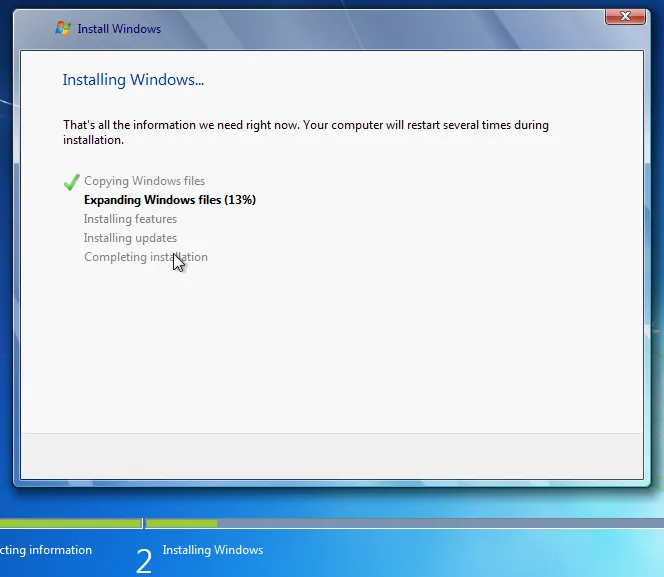This screenshot has height=577, width=664.
Task: Select 'Expanding Windows files (13%)' step
Action: (x=170, y=200)
